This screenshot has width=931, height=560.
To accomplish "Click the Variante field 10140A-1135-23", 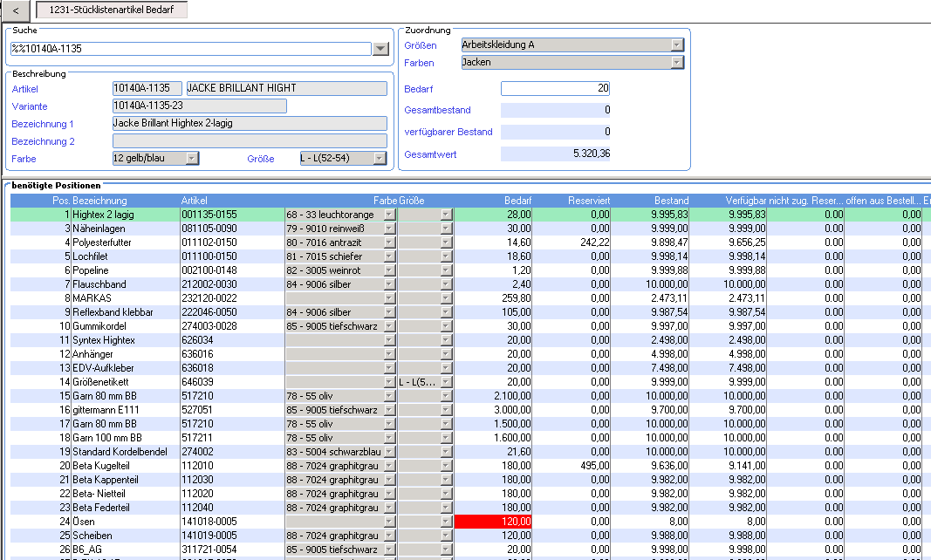I will pos(200,106).
